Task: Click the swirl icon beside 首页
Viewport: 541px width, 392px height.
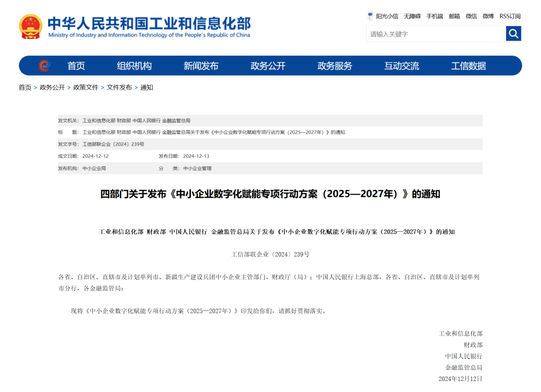Action: point(46,66)
